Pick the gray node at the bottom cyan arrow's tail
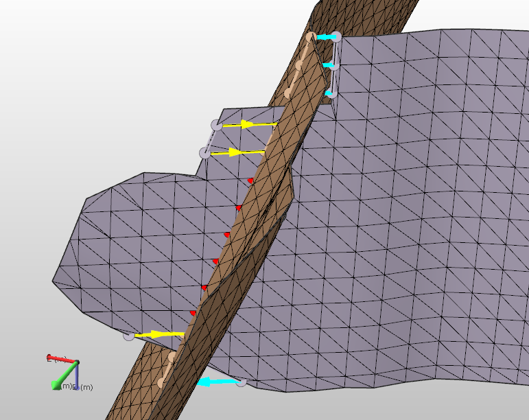The height and width of the screenshot is (420, 529). (241, 382)
